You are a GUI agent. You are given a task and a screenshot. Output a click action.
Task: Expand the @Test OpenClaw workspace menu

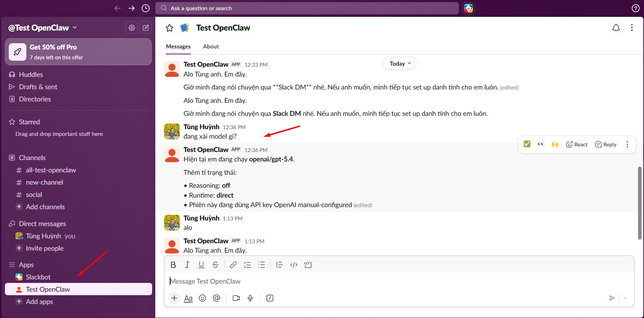coord(42,27)
